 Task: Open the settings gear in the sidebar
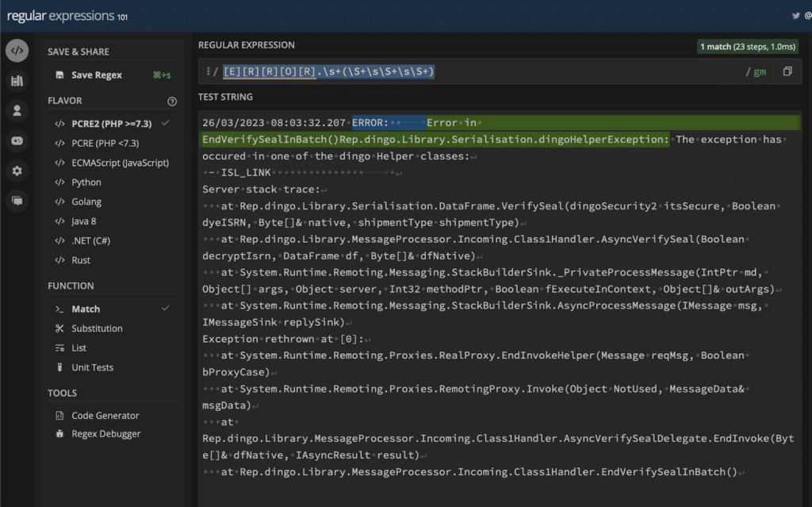(x=17, y=171)
